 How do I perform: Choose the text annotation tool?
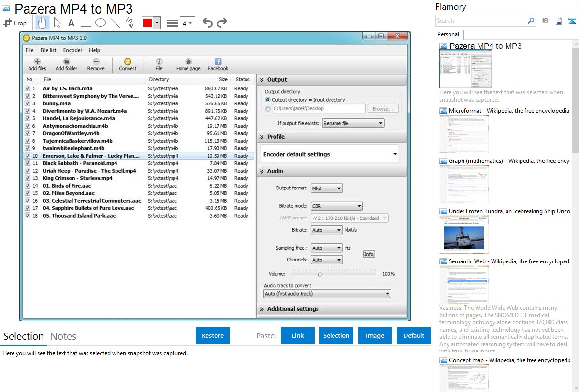tap(71, 23)
